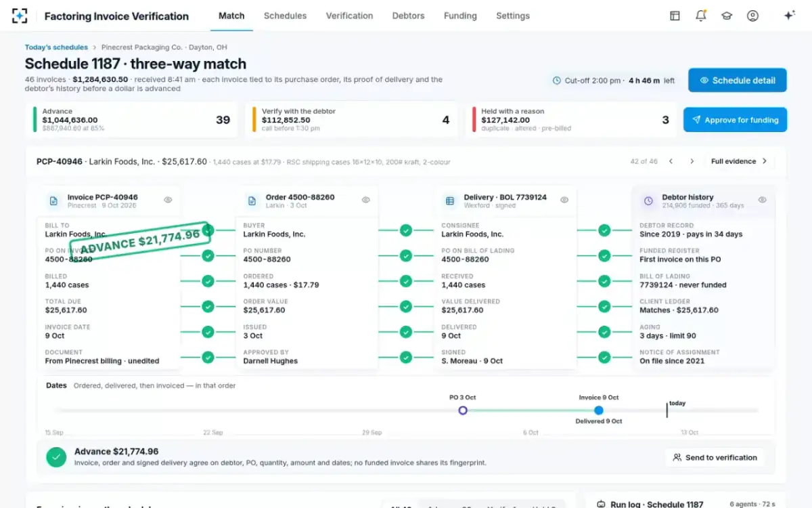
Task: Click check mark linking Value delivered to Client ledger
Action: 604,307
